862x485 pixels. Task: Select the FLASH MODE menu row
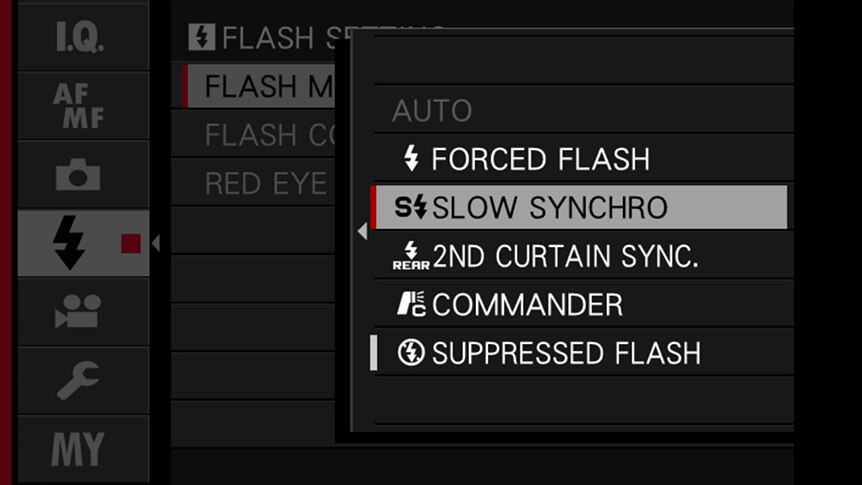(259, 86)
